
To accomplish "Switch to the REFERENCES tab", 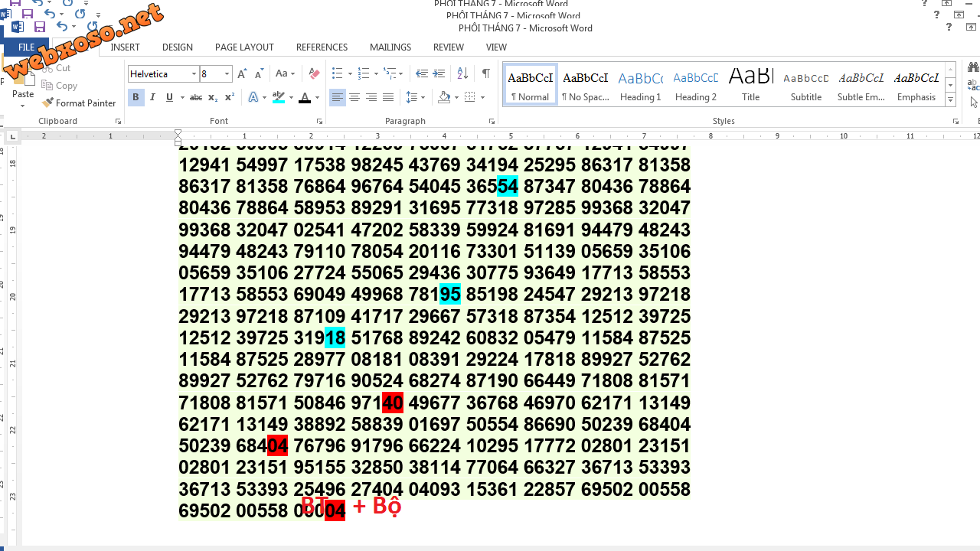I will coord(322,47).
